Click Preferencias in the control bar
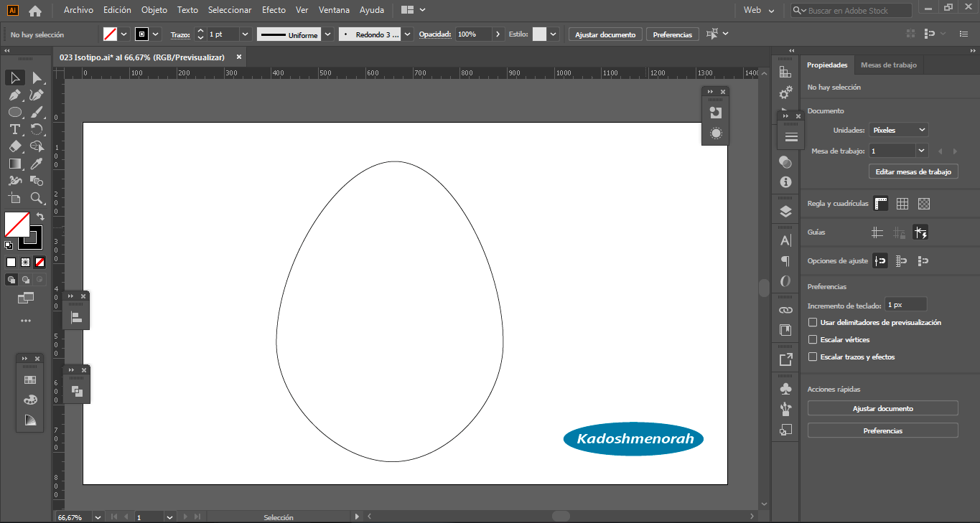Image resolution: width=980 pixels, height=523 pixels. pos(673,34)
